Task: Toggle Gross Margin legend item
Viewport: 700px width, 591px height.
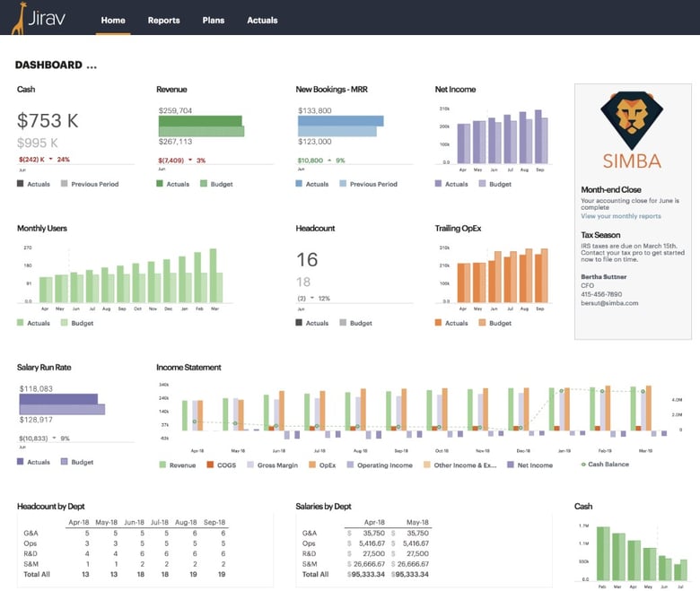Action: (x=272, y=465)
